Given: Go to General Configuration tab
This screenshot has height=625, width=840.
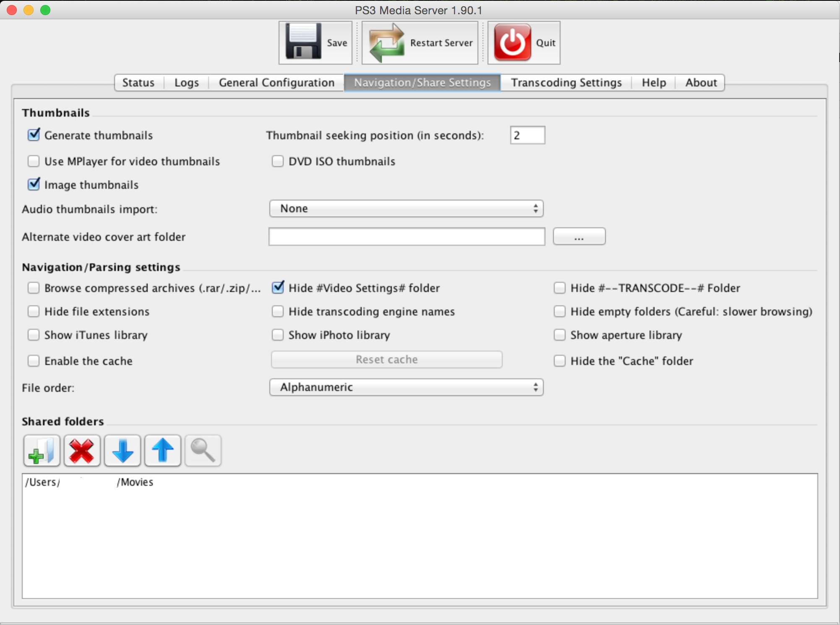Looking at the screenshot, I should click(277, 83).
